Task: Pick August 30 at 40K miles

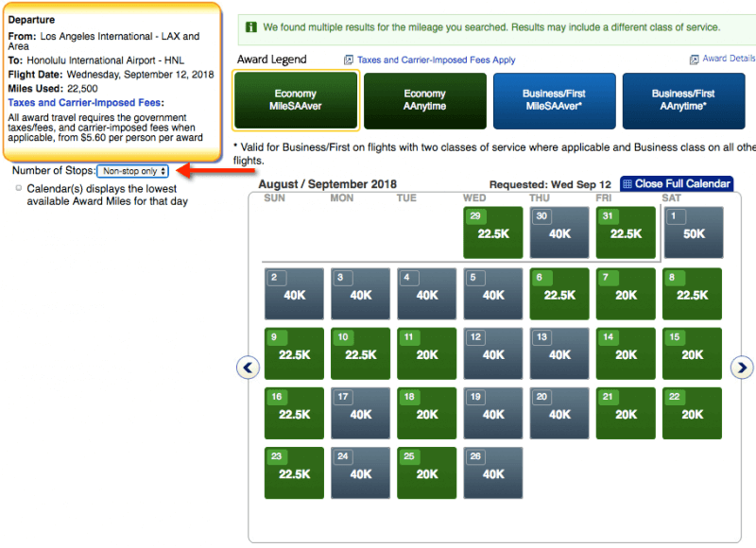Action: pos(559,232)
